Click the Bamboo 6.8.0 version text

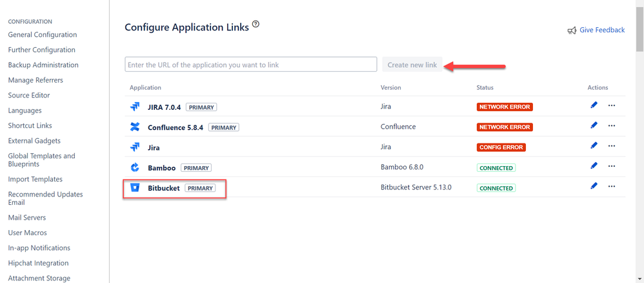[x=403, y=167]
